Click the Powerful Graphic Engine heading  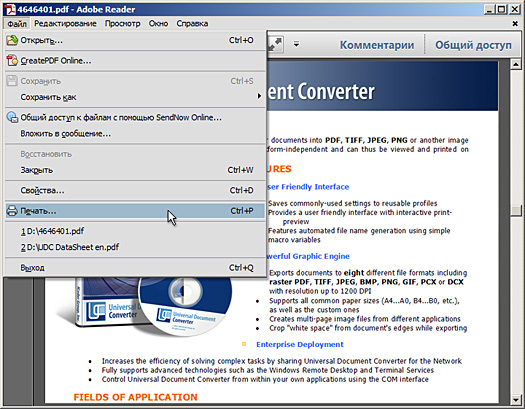pyautogui.click(x=308, y=256)
